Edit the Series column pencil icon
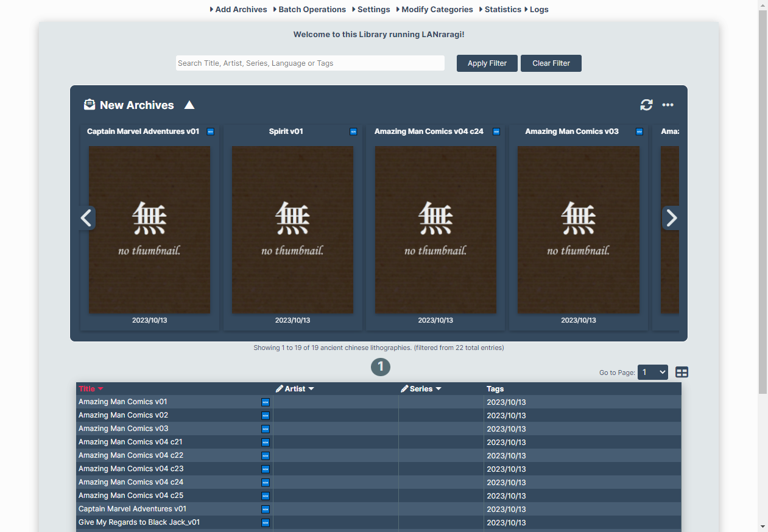Image resolution: width=768 pixels, height=532 pixels. coord(405,389)
